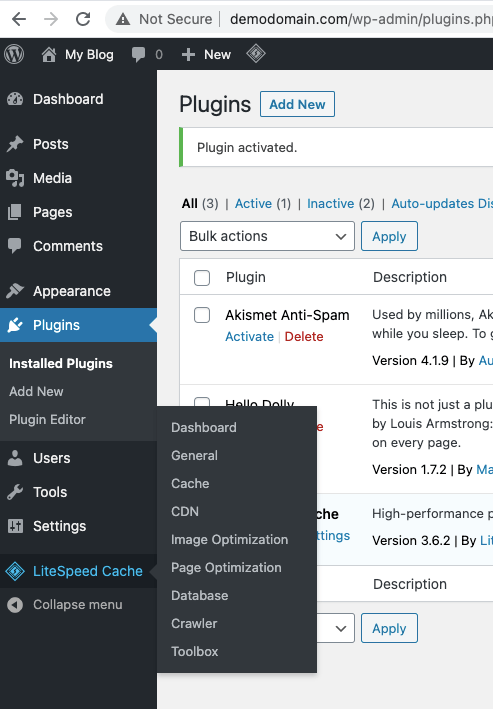The width and height of the screenshot is (493, 709).
Task: Click the comments bubble icon in admin bar
Action: (x=138, y=54)
